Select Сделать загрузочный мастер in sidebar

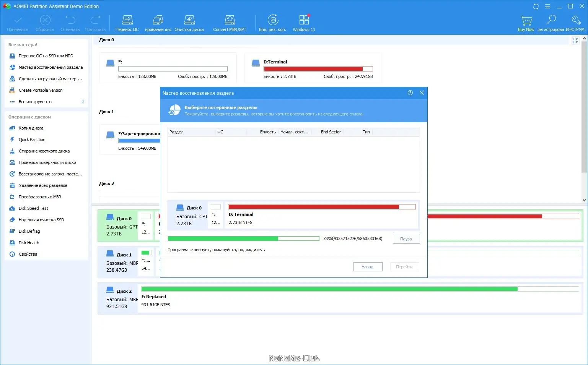pyautogui.click(x=46, y=79)
